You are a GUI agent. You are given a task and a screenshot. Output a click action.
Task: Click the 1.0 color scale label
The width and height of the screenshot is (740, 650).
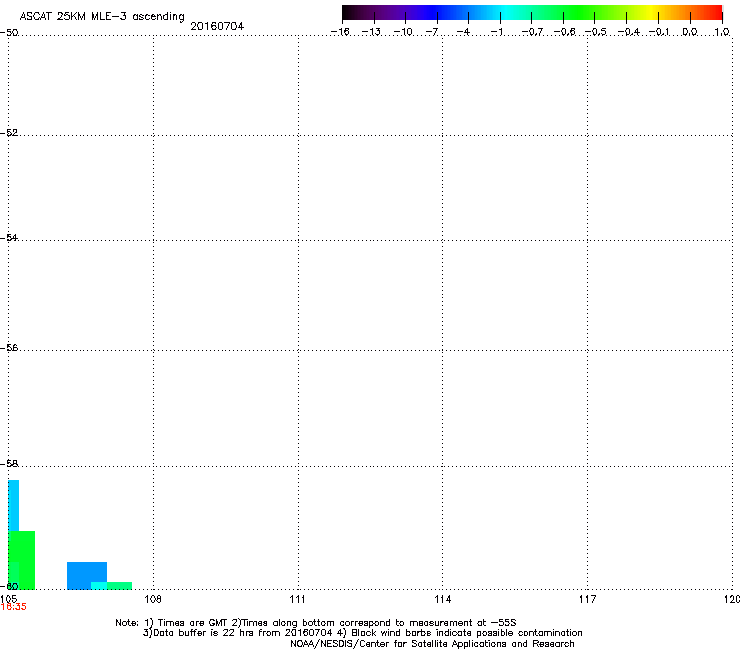pos(722,32)
